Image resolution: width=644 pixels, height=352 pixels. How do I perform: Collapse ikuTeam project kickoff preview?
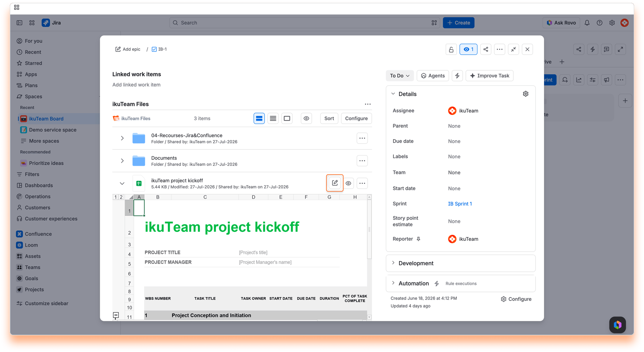click(x=122, y=183)
